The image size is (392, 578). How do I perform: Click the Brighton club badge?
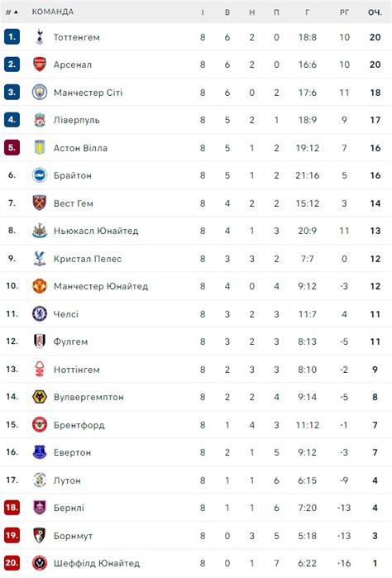pyautogui.click(x=40, y=175)
